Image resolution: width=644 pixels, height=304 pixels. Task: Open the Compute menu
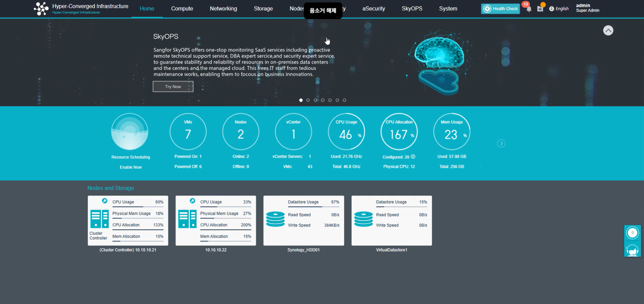pyautogui.click(x=182, y=9)
